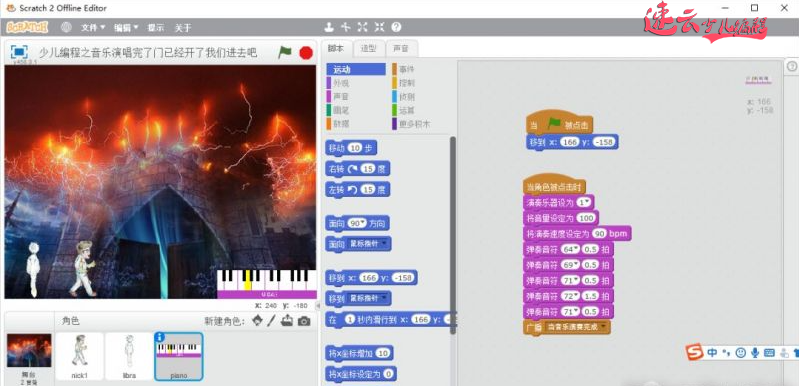
Task: Click tempo value 90 bpm field
Action: click(x=599, y=234)
